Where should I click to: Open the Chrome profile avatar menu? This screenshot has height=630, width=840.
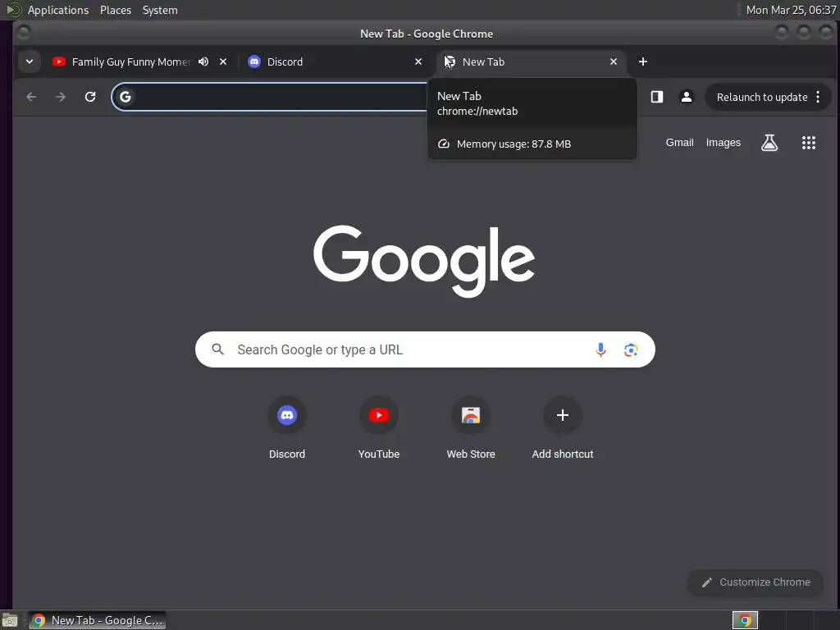[687, 97]
